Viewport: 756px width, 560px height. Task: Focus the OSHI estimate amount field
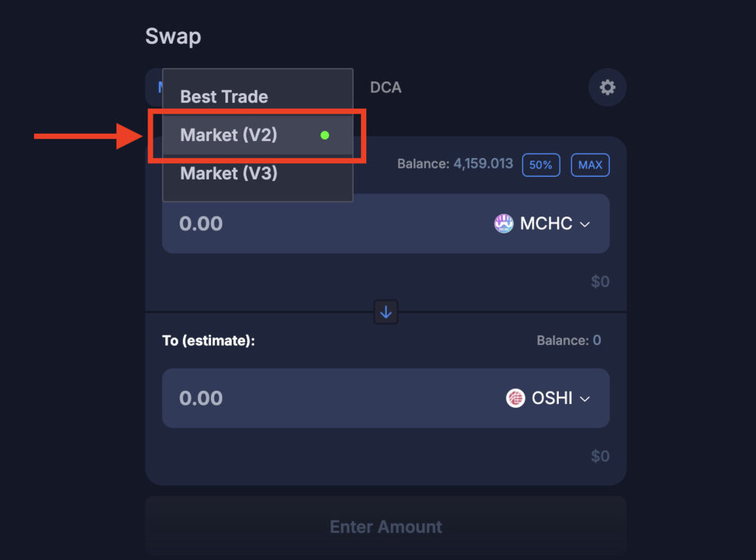click(x=310, y=398)
